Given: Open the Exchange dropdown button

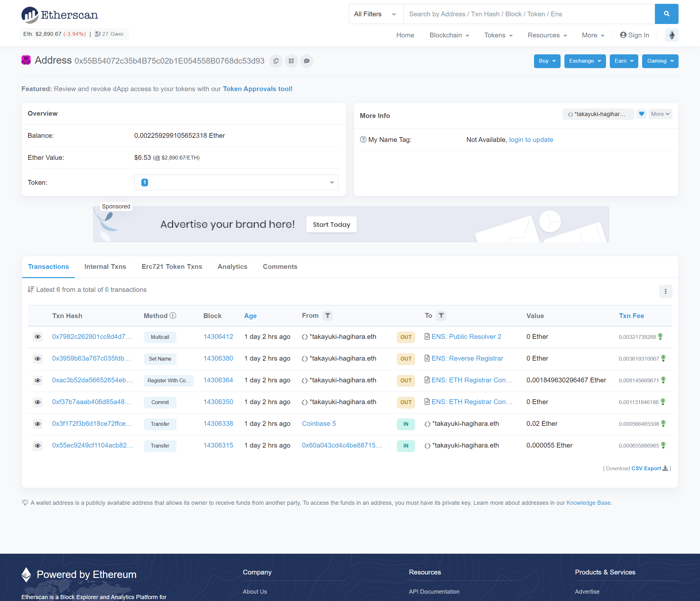Looking at the screenshot, I should pos(585,61).
